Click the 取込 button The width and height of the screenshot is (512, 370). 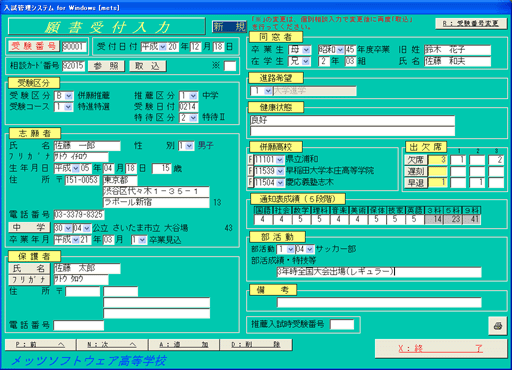click(147, 66)
